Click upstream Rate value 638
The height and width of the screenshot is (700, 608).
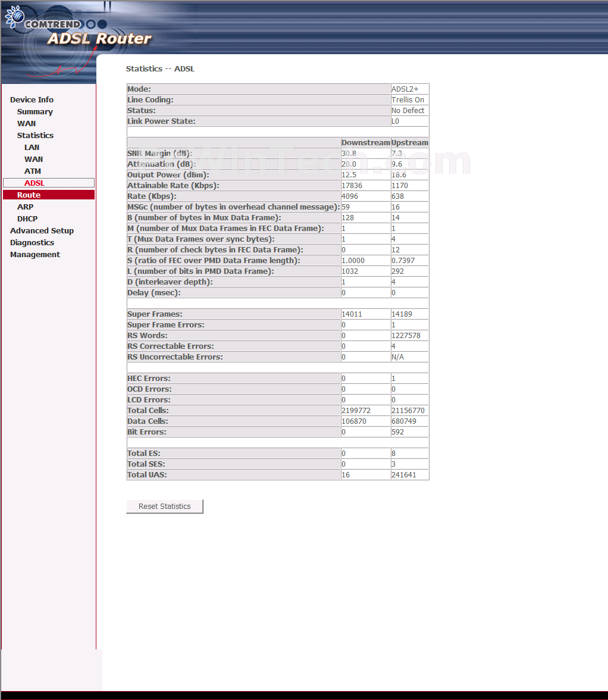[x=397, y=196]
